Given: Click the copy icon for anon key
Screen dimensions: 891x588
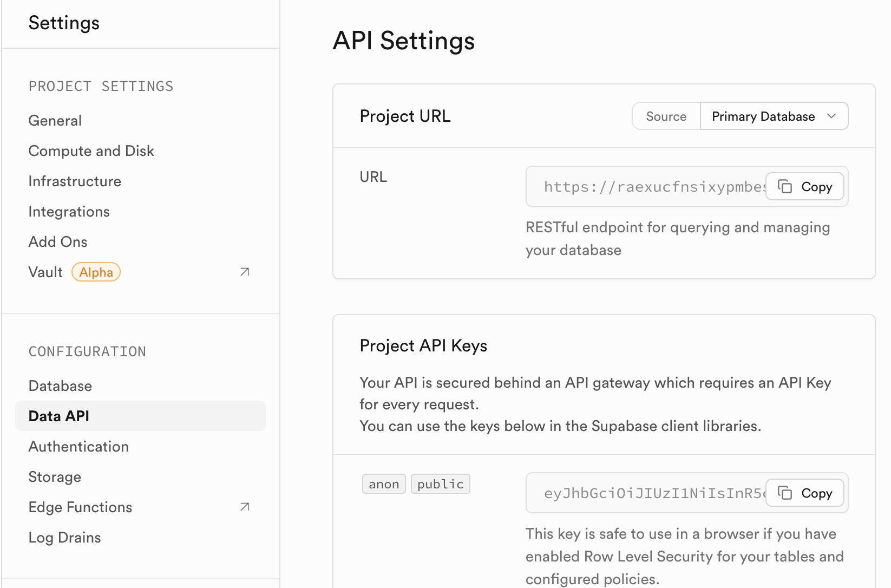Looking at the screenshot, I should coord(785,493).
